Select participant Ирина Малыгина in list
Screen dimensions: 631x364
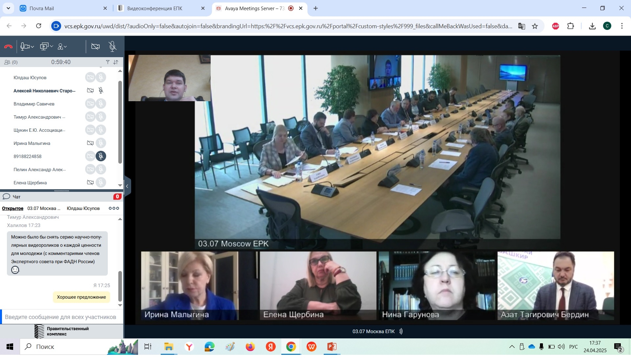pyautogui.click(x=32, y=143)
